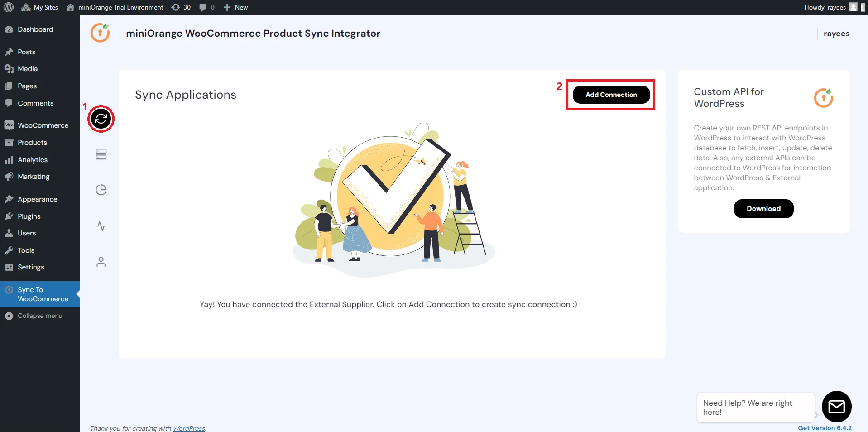Click the miniOrange logo beside plugin title

100,33
